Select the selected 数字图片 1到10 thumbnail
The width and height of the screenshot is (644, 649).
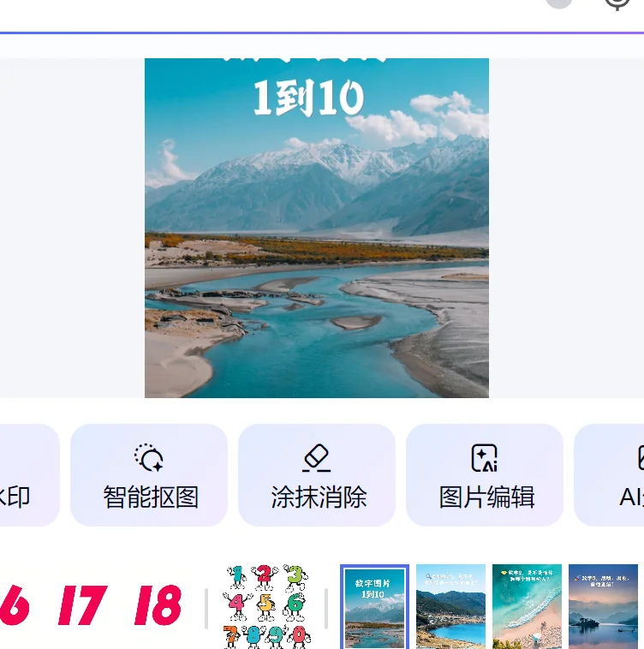pos(374,606)
